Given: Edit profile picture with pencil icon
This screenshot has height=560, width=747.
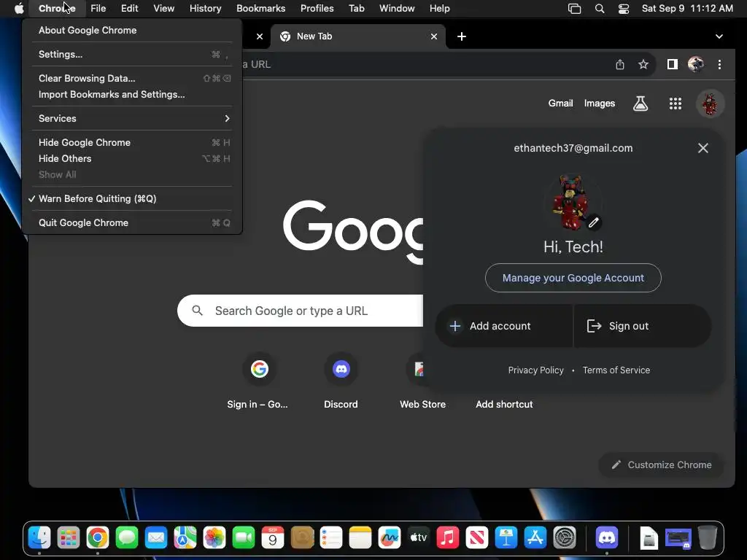Looking at the screenshot, I should 593,222.
